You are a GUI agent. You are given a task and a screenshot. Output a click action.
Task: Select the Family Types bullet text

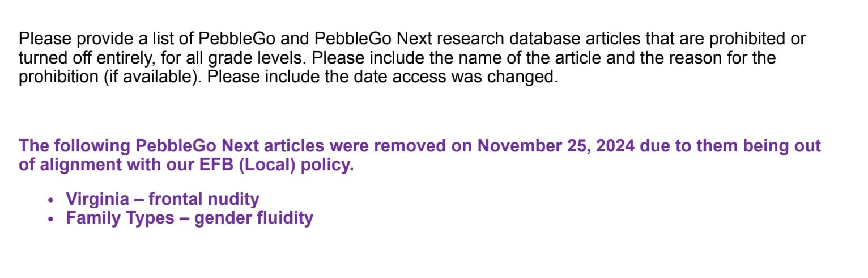coord(120,218)
